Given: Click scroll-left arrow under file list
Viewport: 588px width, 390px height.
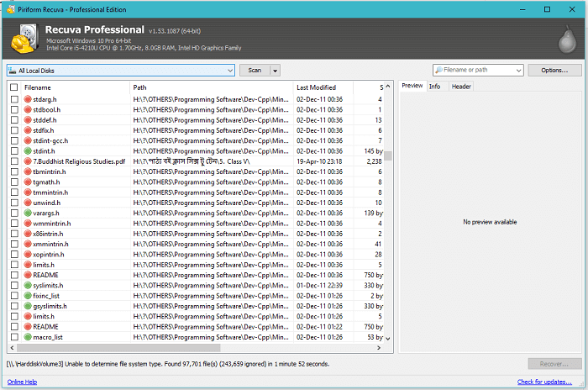Looking at the screenshot, I should point(13,348).
